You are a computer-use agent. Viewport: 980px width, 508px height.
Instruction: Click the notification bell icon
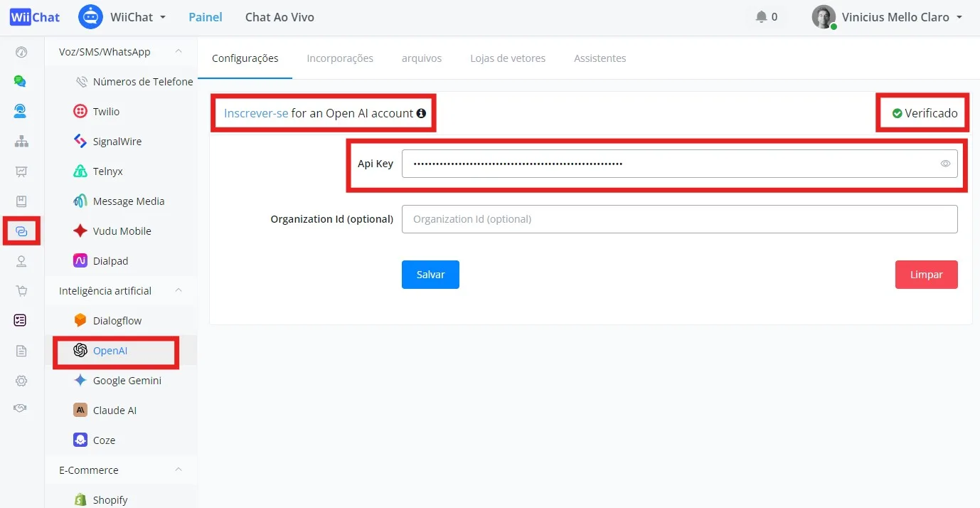[x=761, y=17]
